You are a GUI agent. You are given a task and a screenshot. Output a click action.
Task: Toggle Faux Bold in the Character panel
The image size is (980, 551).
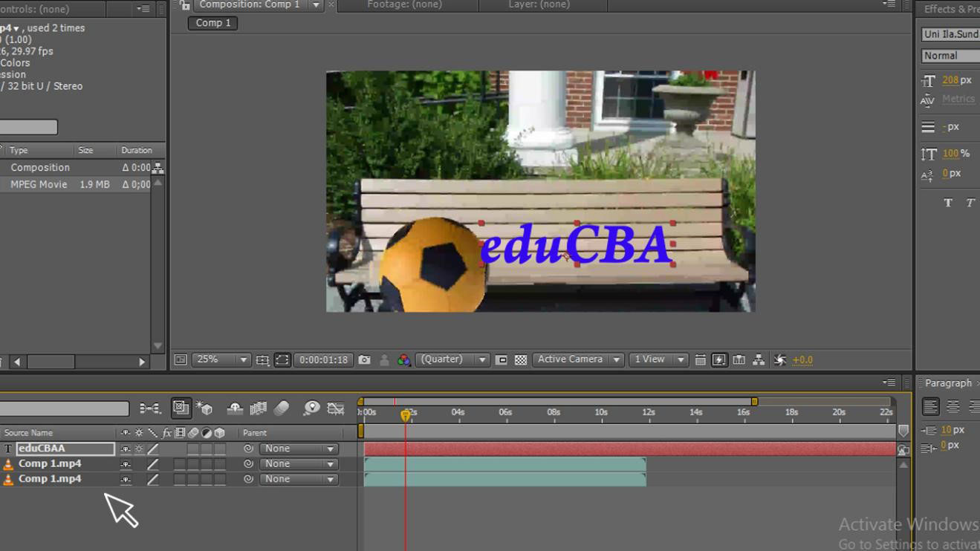click(948, 203)
